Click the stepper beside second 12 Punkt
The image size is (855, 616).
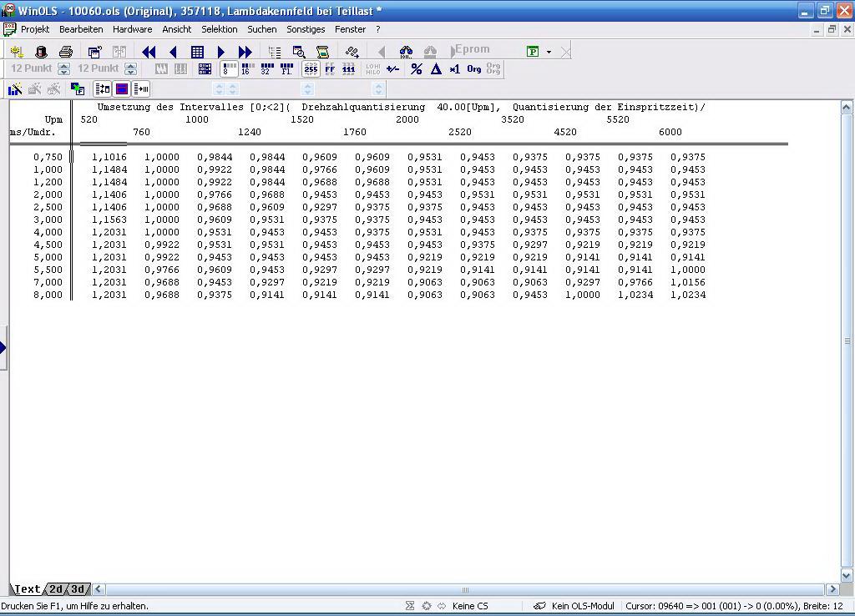point(130,69)
